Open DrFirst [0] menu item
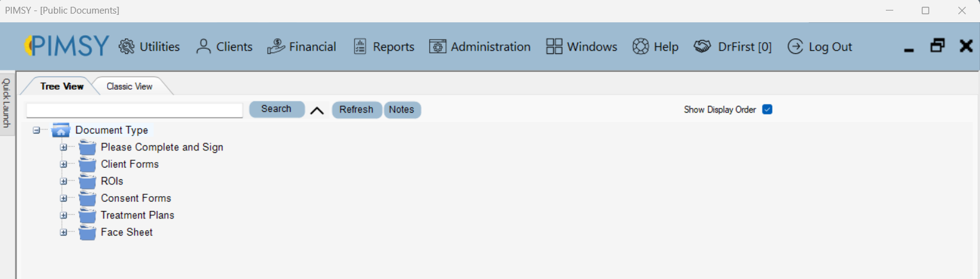The height and width of the screenshot is (279, 980). tap(732, 46)
